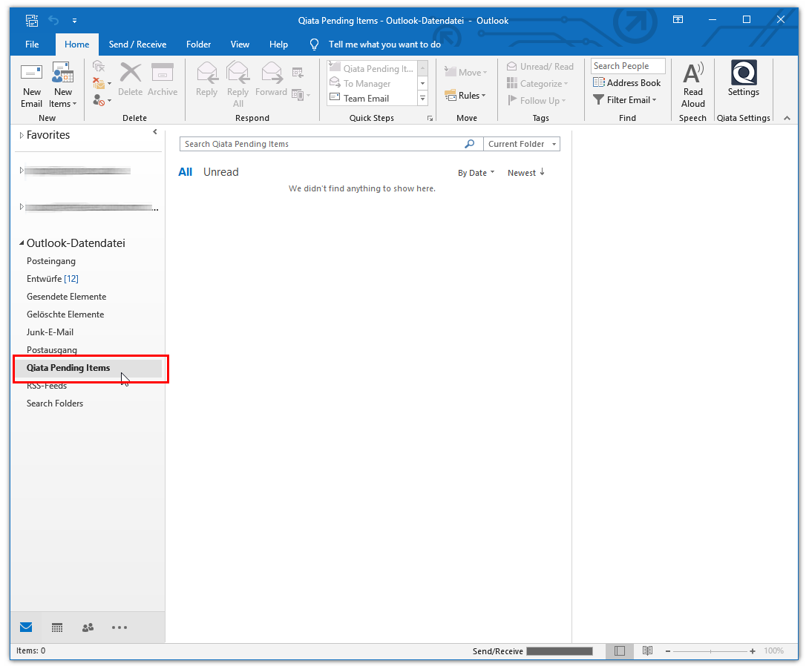Open People view in navigation bar
The height and width of the screenshot is (672, 809).
click(88, 627)
